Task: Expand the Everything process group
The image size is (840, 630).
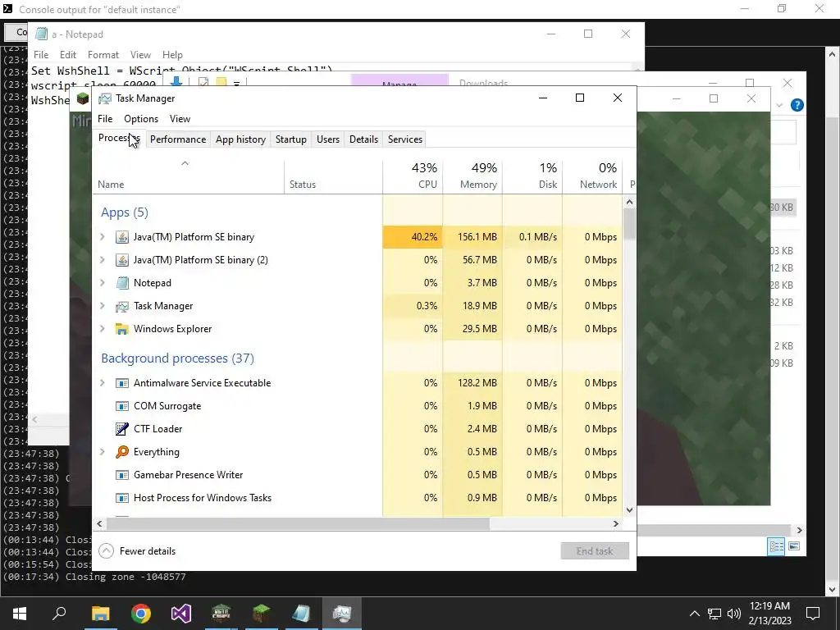Action: 103,452
